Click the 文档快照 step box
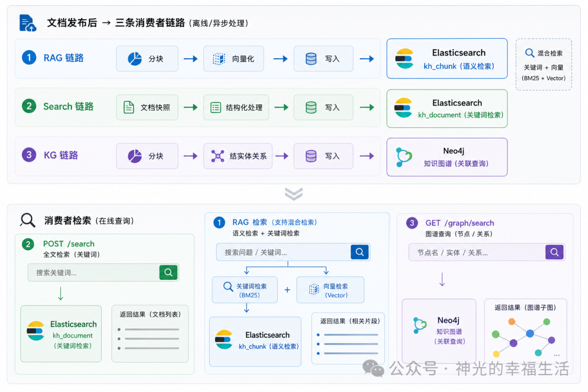The width and height of the screenshot is (588, 392). pyautogui.click(x=147, y=107)
